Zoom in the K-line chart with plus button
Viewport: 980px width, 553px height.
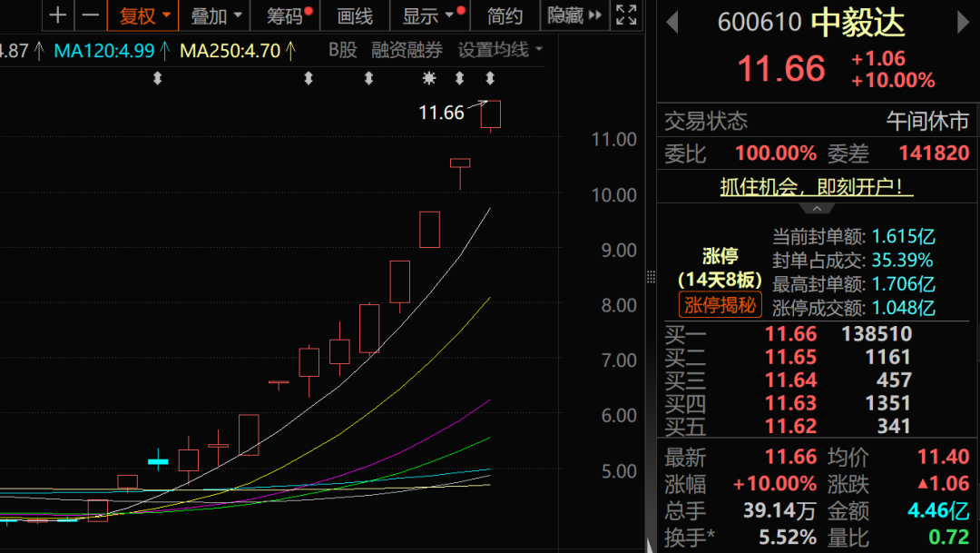(x=57, y=15)
